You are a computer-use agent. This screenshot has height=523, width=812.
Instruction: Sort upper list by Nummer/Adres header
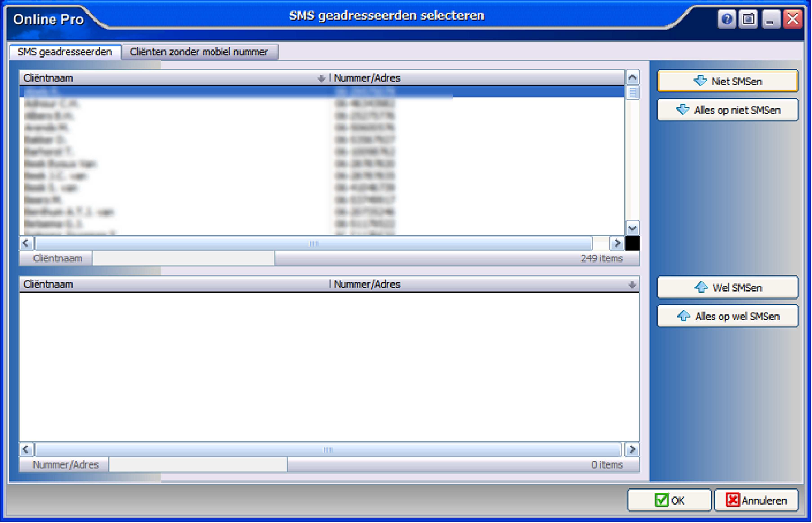(477, 78)
